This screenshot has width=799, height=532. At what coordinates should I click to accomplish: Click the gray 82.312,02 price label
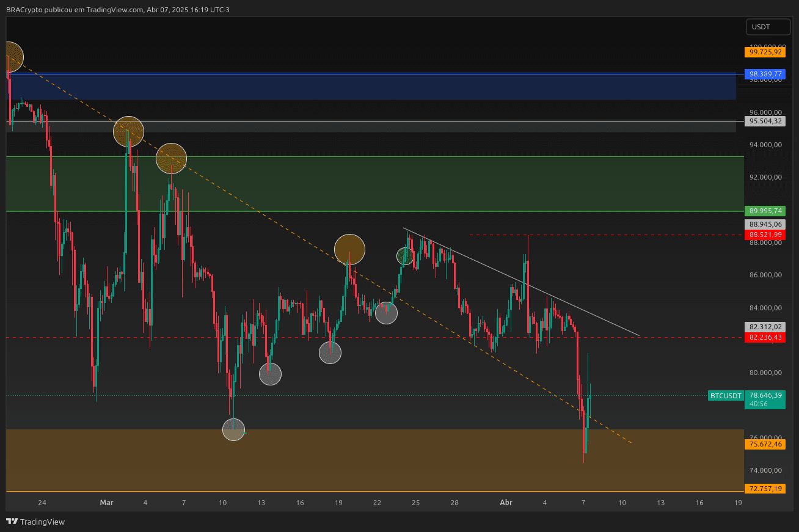click(765, 327)
